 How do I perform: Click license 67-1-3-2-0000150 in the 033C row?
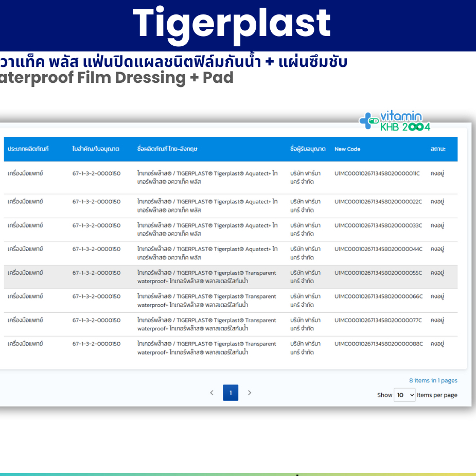coord(96,225)
